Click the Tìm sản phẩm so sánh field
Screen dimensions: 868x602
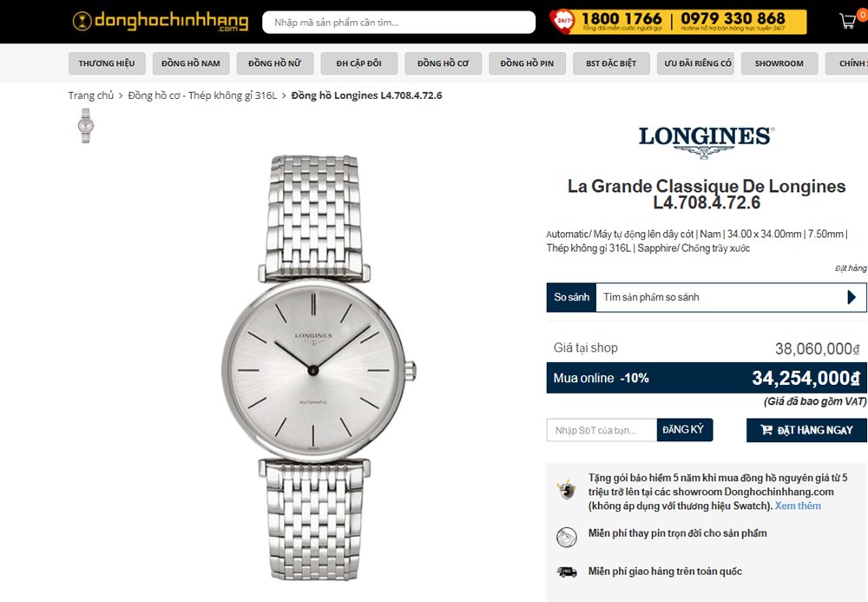tap(720, 297)
